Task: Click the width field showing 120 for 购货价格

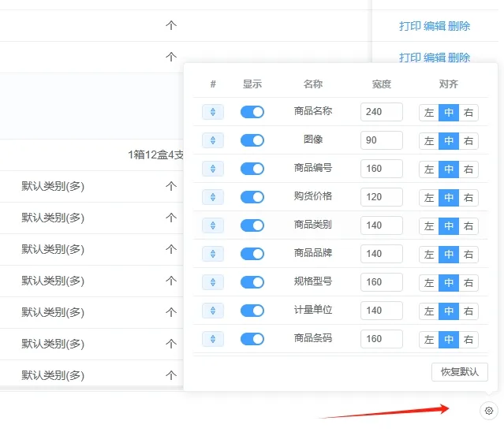Action: [382, 197]
